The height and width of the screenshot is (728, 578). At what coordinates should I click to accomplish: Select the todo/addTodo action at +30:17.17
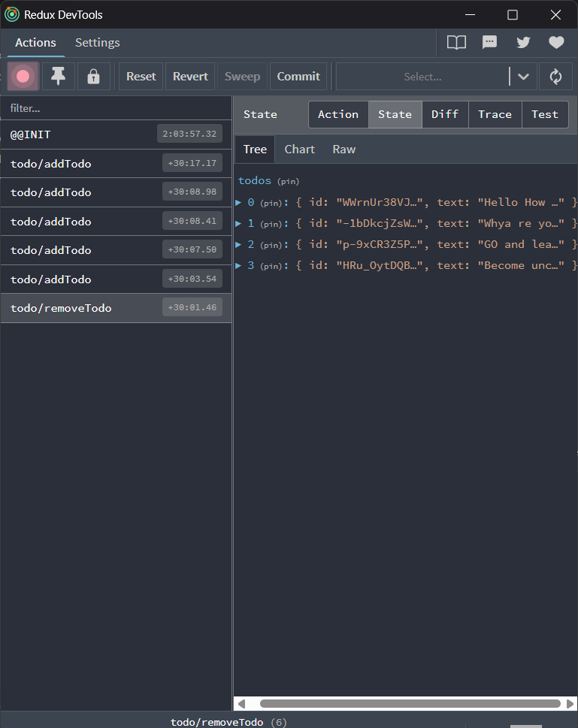pos(117,164)
